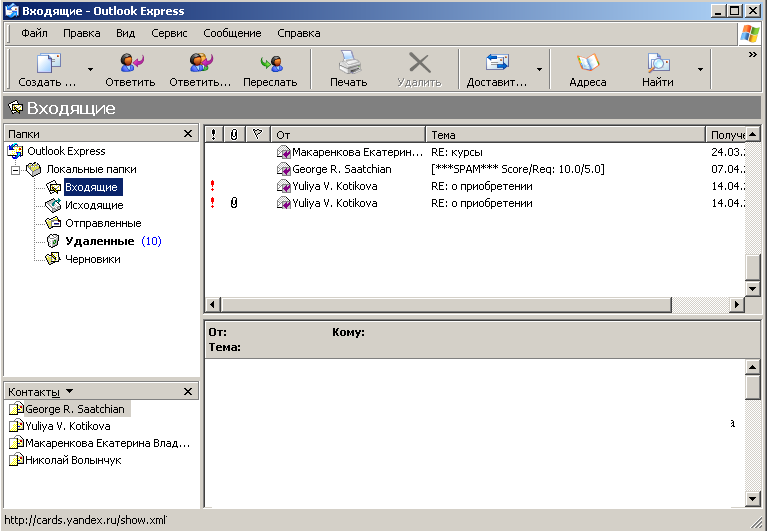Open the Контакты dropdown menu

pos(69,391)
